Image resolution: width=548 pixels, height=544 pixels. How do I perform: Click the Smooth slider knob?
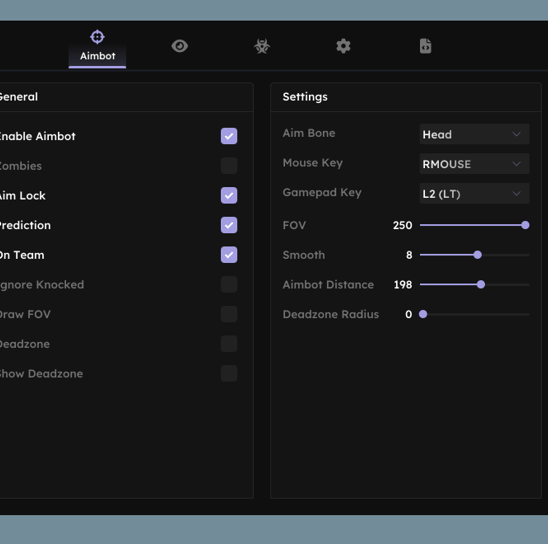(x=477, y=255)
